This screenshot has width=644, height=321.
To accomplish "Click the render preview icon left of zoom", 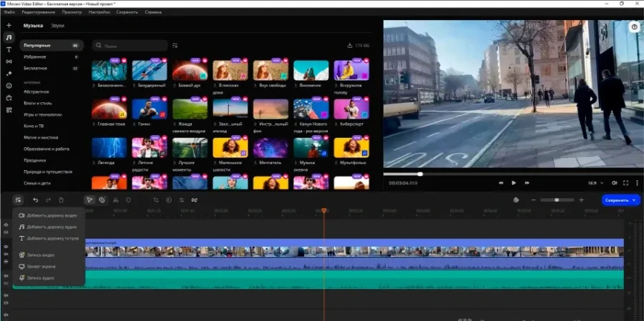I will [516, 200].
